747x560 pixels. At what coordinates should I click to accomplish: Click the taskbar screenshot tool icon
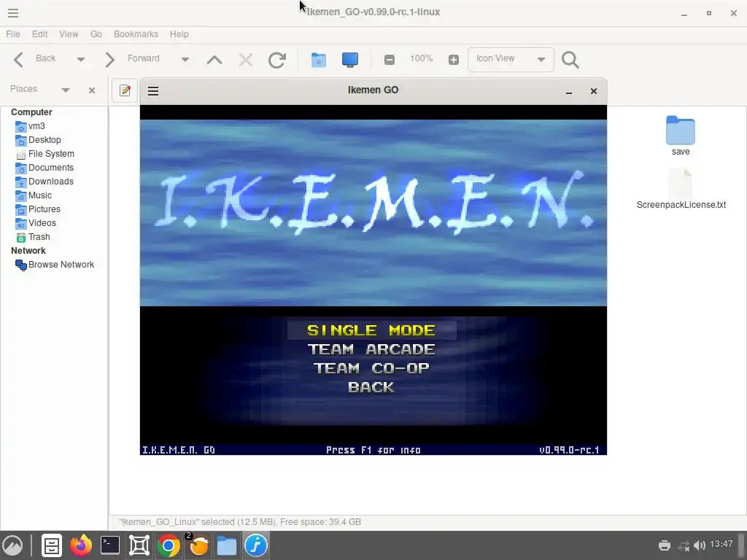139,545
